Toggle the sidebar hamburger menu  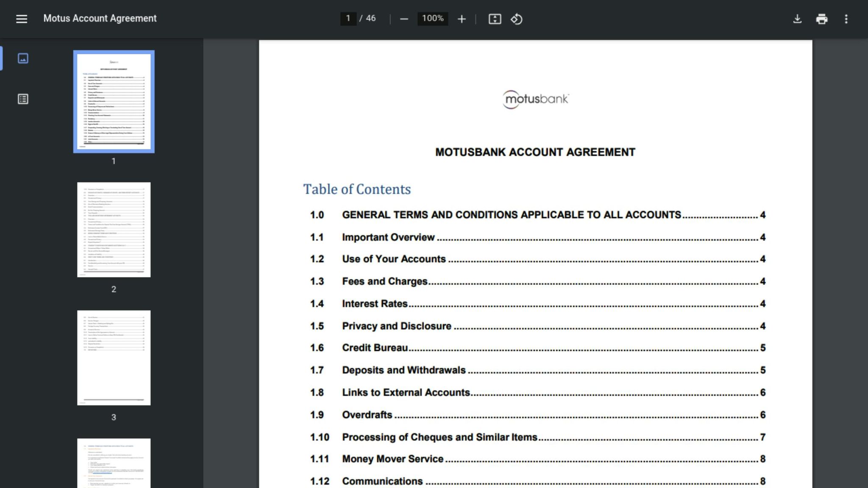21,19
